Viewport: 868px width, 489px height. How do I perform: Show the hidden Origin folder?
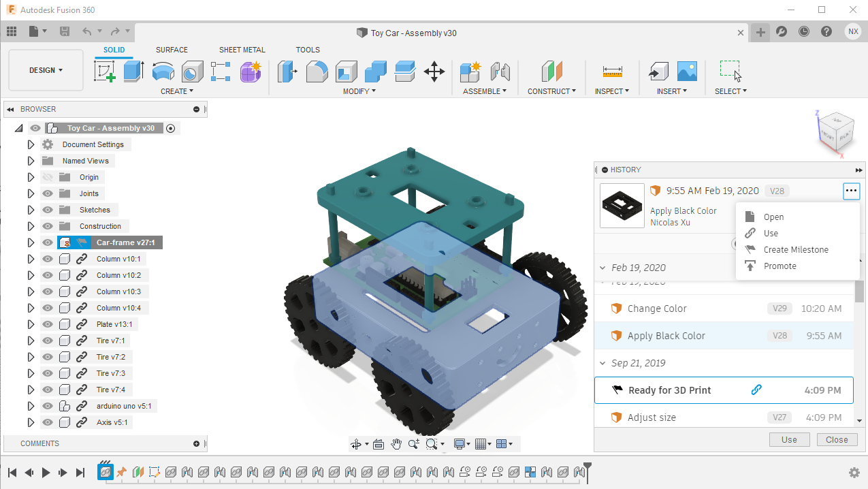pos(48,177)
